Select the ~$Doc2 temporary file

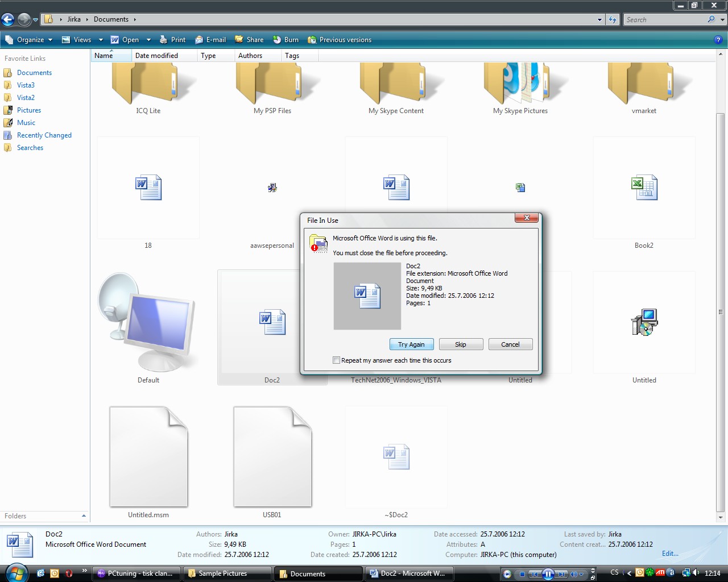[396, 463]
